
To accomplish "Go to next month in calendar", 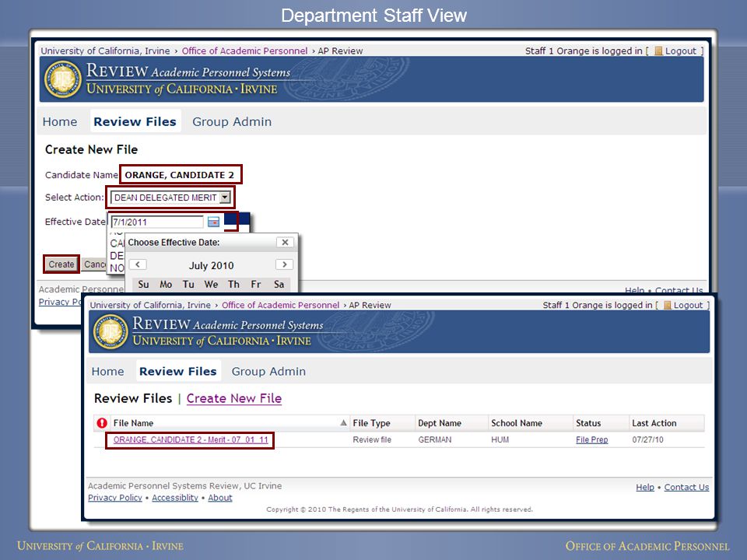I will click(x=285, y=264).
